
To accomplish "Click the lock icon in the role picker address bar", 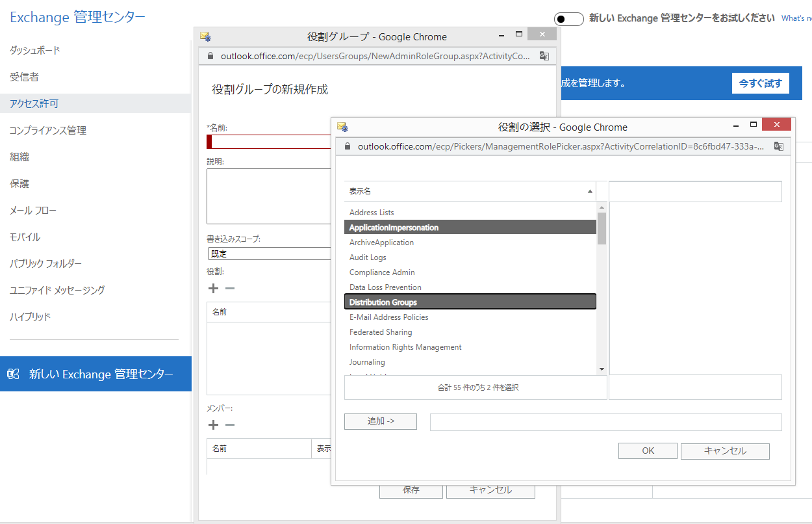I will point(347,146).
